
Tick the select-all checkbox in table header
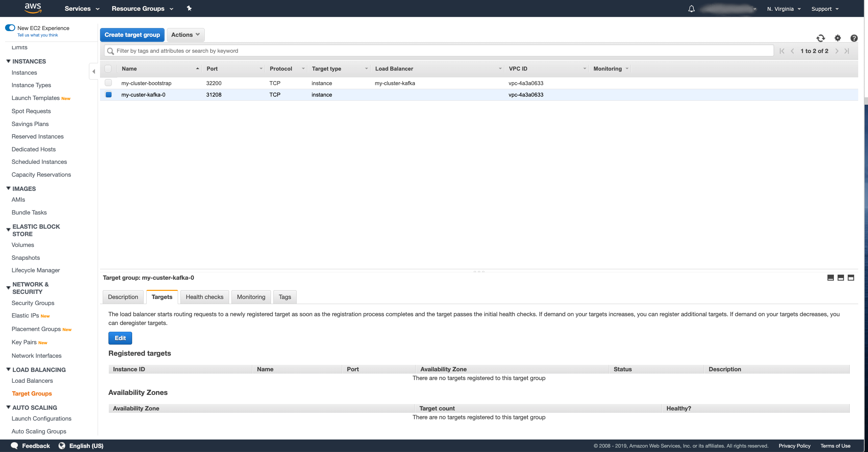[108, 69]
